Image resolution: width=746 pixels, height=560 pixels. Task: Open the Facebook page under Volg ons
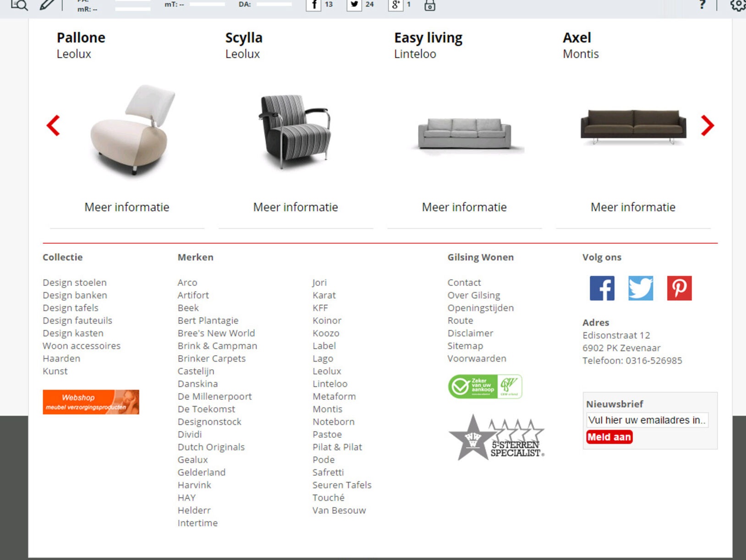602,288
